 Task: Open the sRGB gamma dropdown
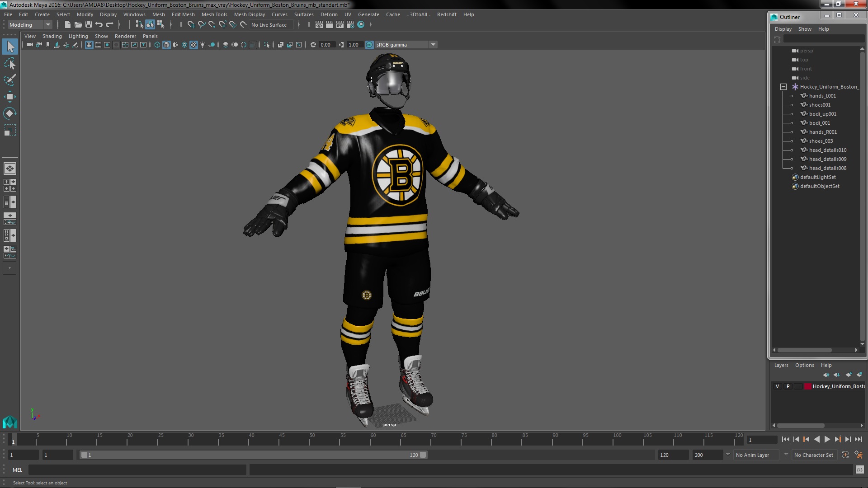pyautogui.click(x=433, y=45)
